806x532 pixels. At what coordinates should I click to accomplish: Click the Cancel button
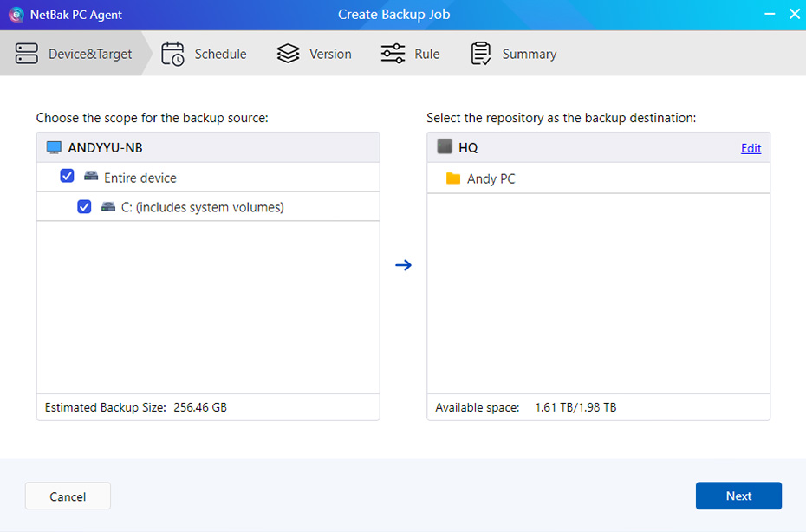click(x=68, y=496)
